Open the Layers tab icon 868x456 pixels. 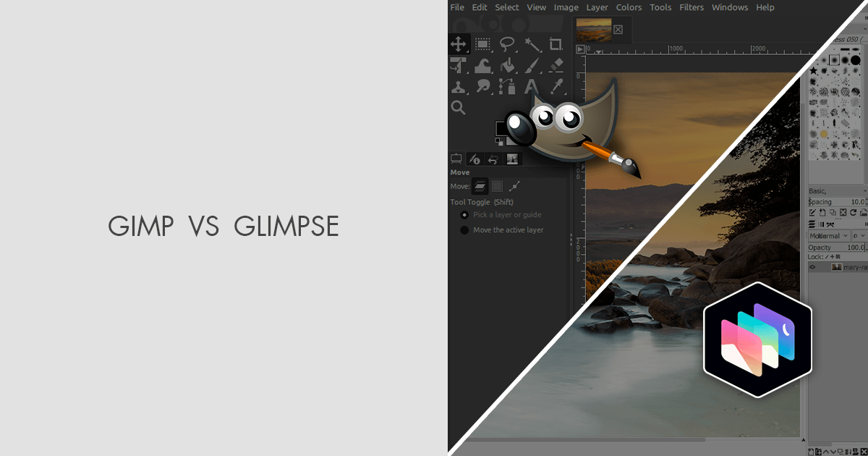click(812, 224)
